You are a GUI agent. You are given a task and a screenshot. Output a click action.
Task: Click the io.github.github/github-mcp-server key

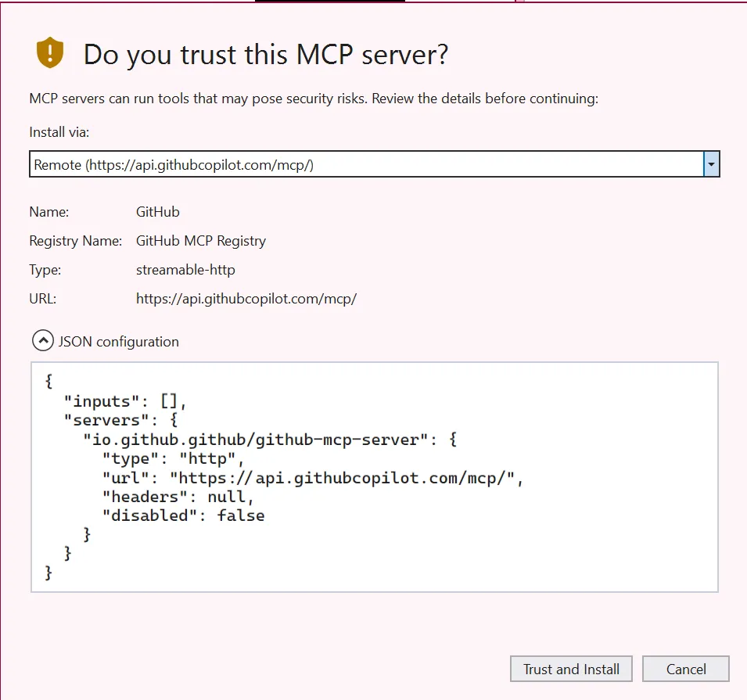[259, 440]
